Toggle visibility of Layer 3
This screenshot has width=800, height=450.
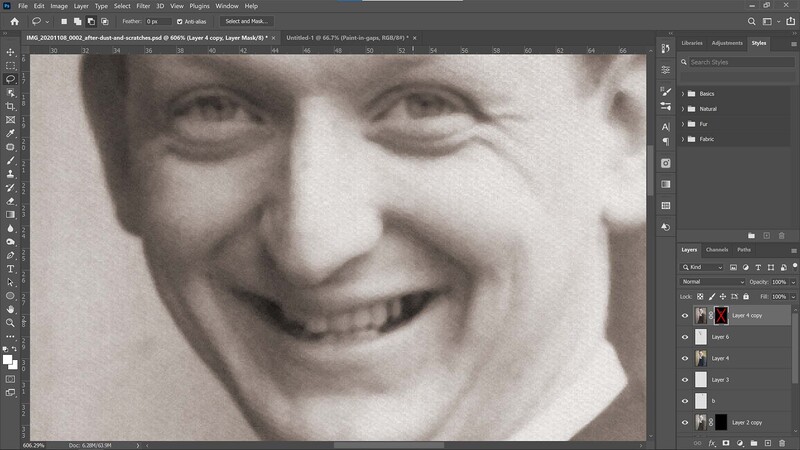[685, 380]
